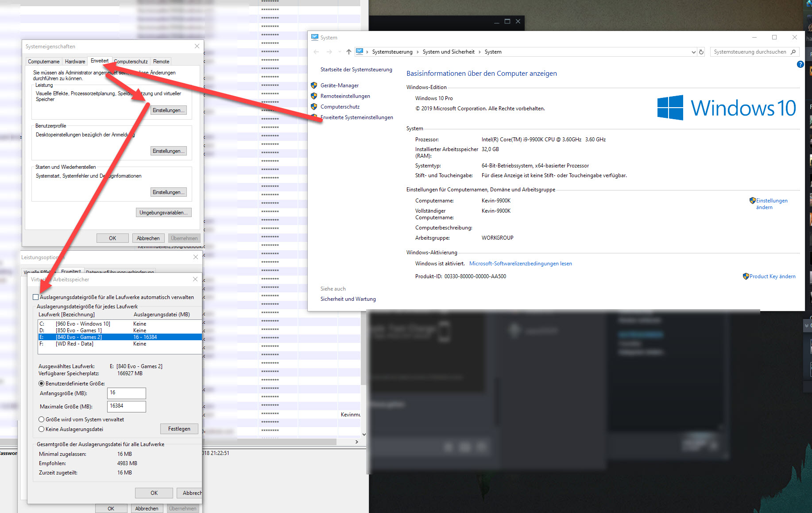The height and width of the screenshot is (513, 812).
Task: Click the Computerschutz shield icon
Action: 314,107
